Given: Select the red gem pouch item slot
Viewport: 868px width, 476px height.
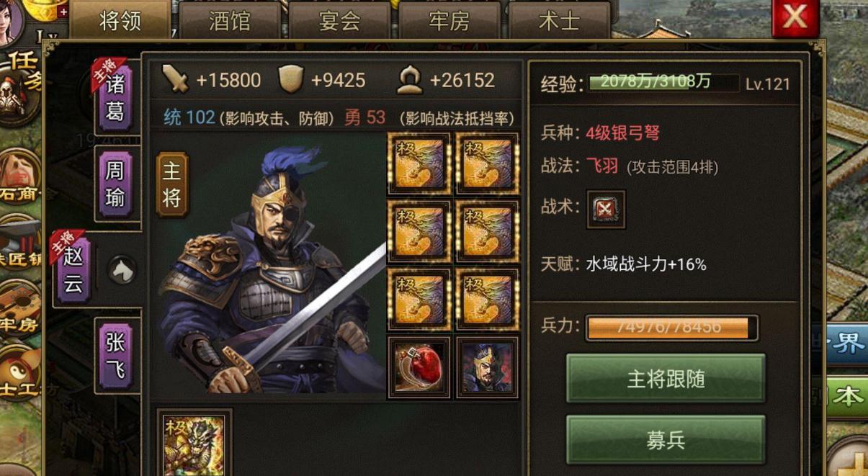Looking at the screenshot, I should [419, 367].
